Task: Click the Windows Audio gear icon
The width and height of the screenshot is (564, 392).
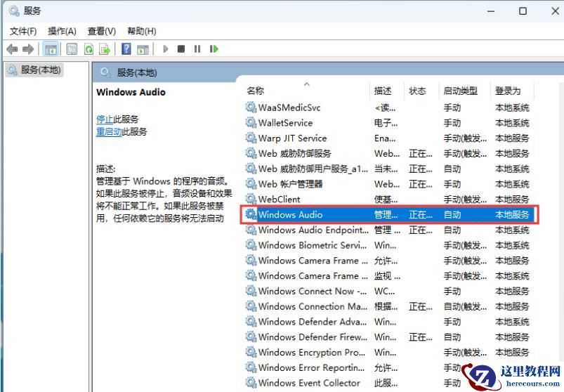Action: 251,214
